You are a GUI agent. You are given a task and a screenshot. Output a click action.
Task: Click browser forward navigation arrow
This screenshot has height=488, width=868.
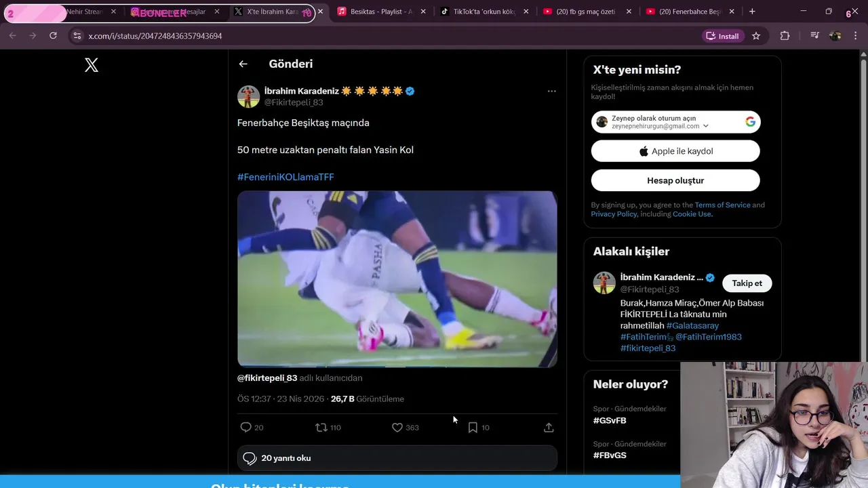(x=33, y=36)
